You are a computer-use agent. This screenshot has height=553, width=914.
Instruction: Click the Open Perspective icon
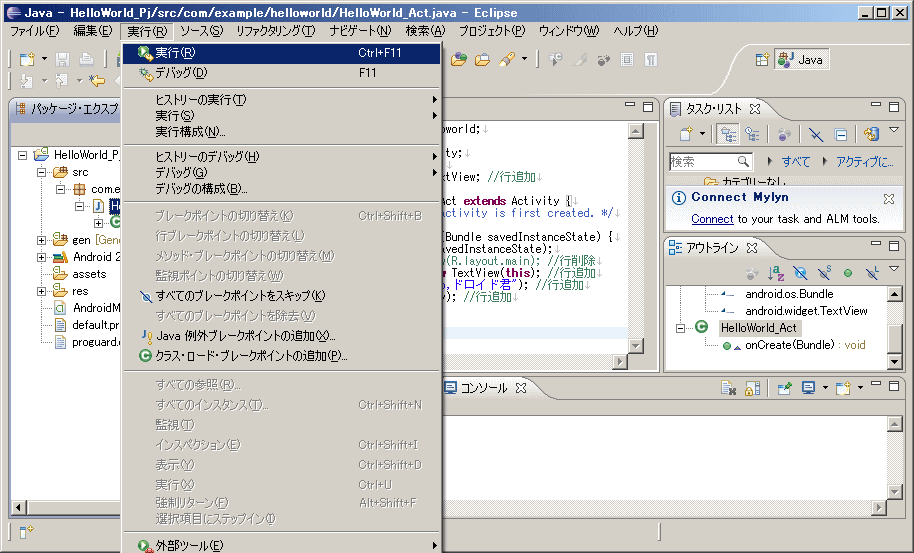click(x=762, y=59)
